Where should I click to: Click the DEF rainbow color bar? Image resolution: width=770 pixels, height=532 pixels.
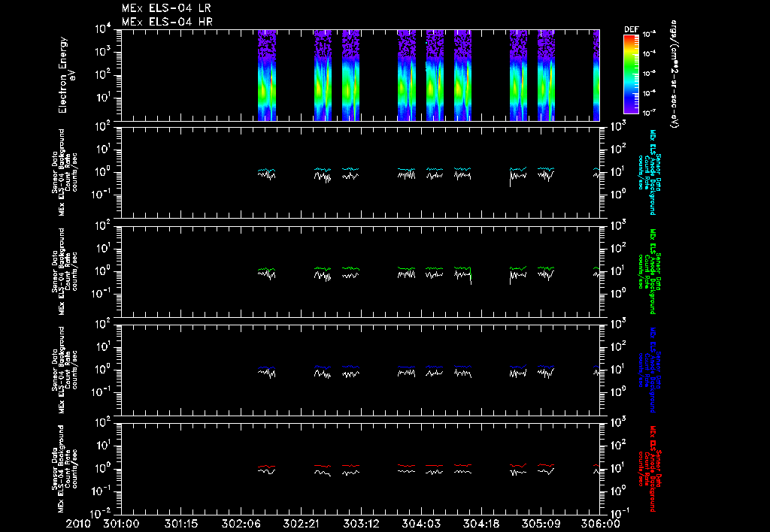[x=631, y=74]
